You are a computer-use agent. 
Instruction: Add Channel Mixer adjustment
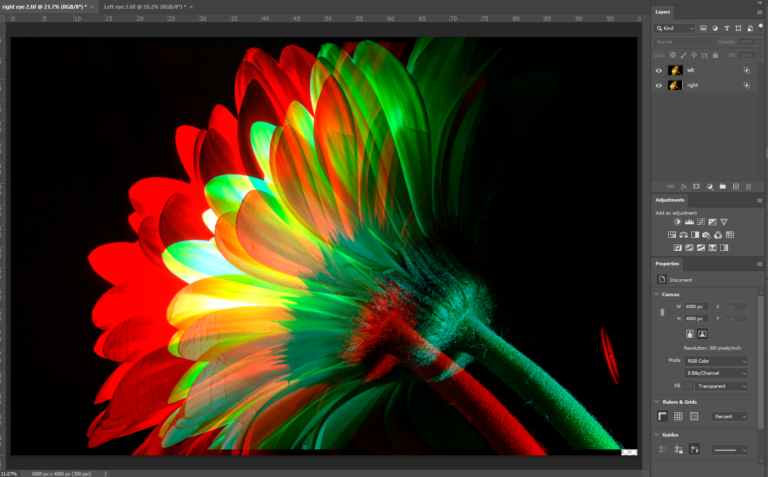[x=718, y=235]
